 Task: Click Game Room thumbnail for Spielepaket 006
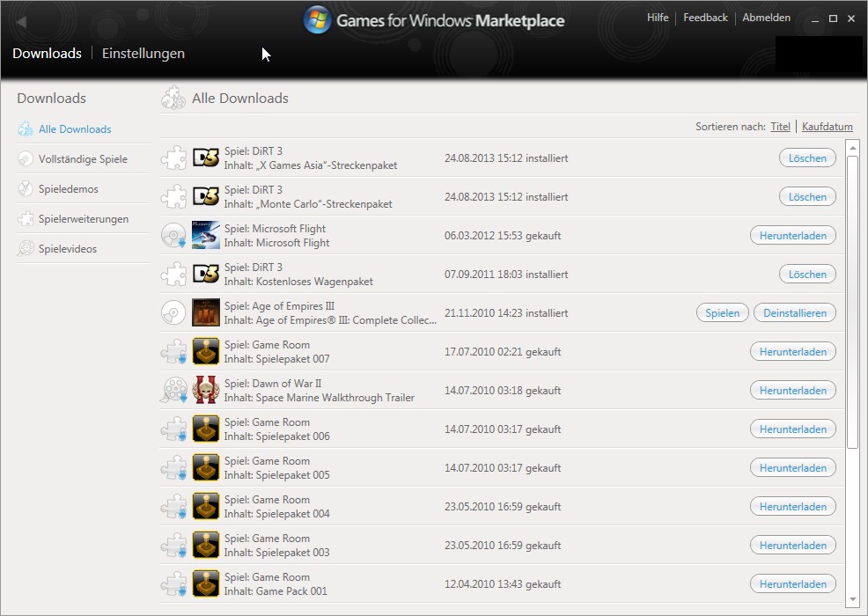(206, 429)
